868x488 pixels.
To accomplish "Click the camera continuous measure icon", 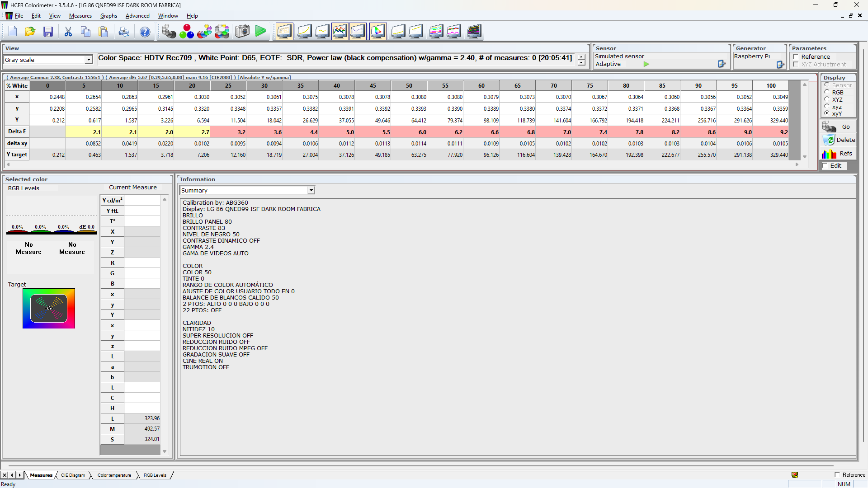I will click(242, 32).
